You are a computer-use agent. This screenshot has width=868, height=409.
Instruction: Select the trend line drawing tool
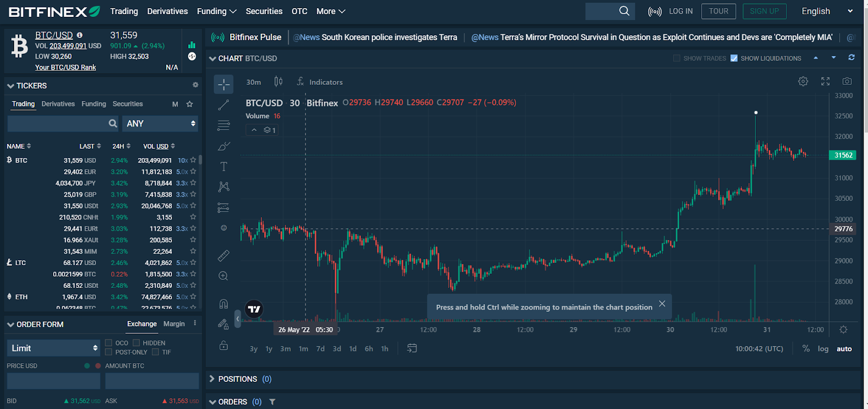click(x=224, y=105)
